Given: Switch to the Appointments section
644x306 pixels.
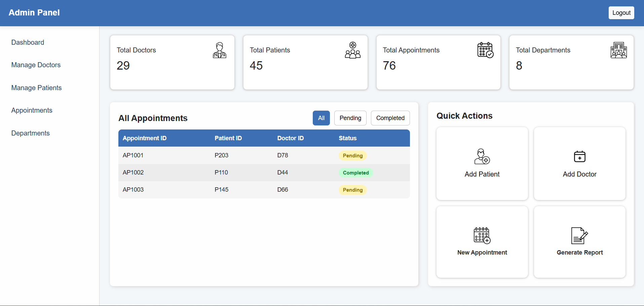Looking at the screenshot, I should [32, 110].
